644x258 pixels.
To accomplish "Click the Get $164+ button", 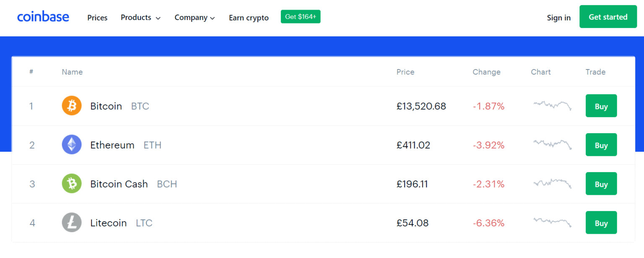I will pyautogui.click(x=301, y=16).
